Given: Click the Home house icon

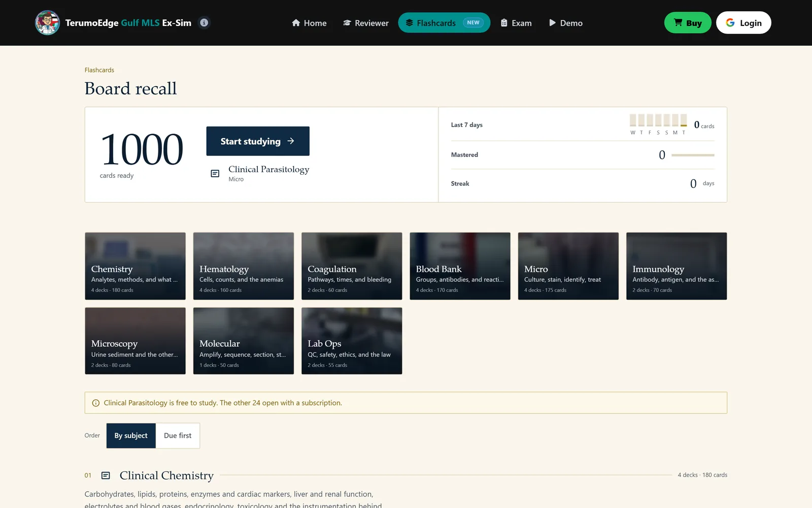Looking at the screenshot, I should pyautogui.click(x=296, y=23).
